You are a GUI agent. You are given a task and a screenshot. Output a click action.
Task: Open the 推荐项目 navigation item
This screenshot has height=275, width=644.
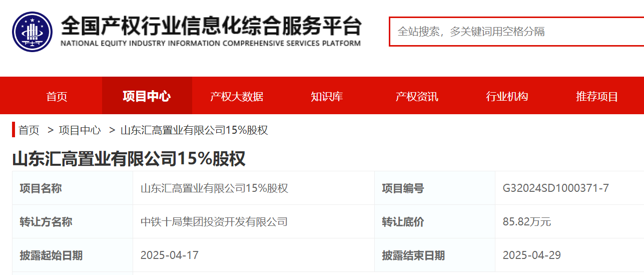click(x=597, y=96)
